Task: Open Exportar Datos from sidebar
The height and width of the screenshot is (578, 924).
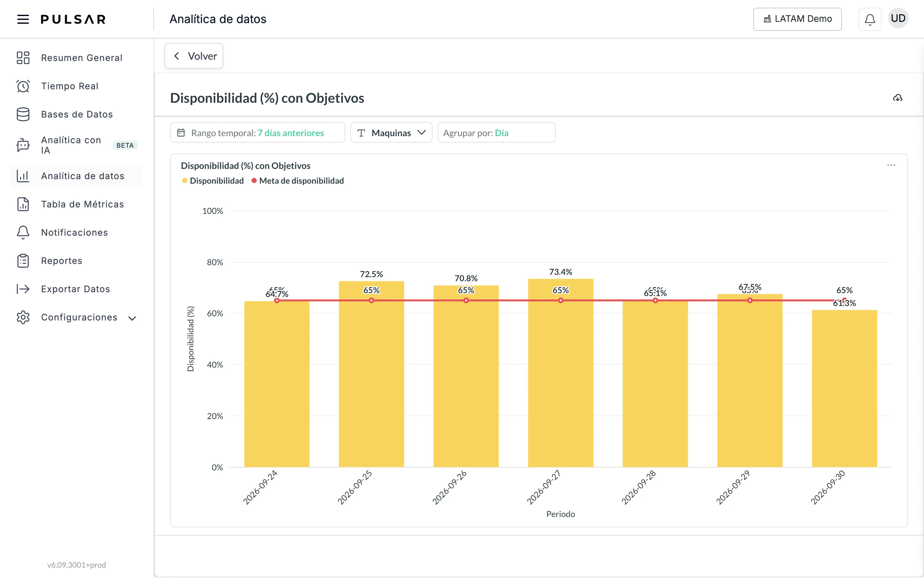Action: click(x=77, y=289)
